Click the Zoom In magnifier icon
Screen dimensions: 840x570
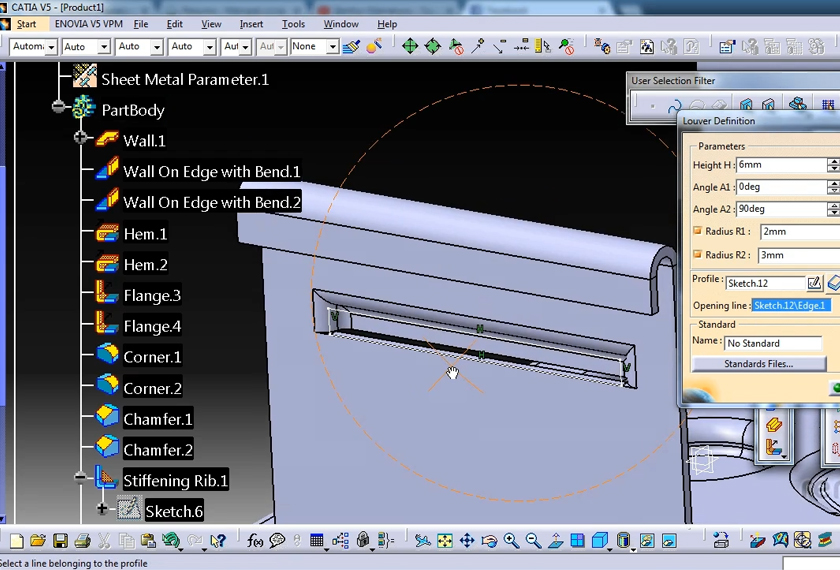coord(511,541)
